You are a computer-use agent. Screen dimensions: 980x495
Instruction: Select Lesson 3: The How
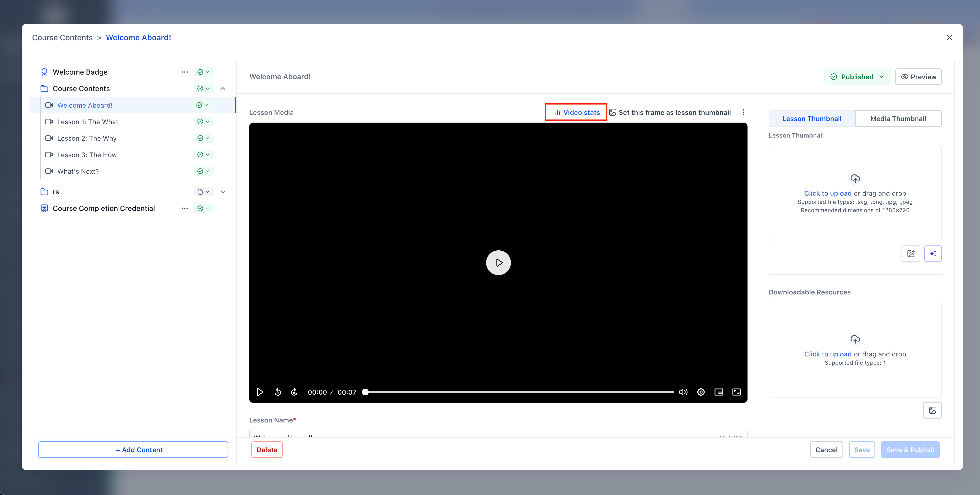tap(87, 155)
